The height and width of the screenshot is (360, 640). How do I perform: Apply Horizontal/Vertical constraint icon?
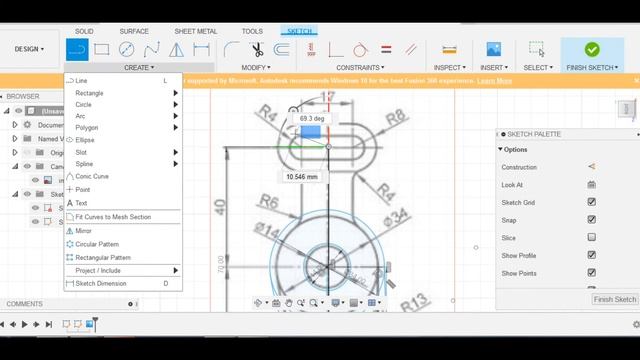click(311, 50)
